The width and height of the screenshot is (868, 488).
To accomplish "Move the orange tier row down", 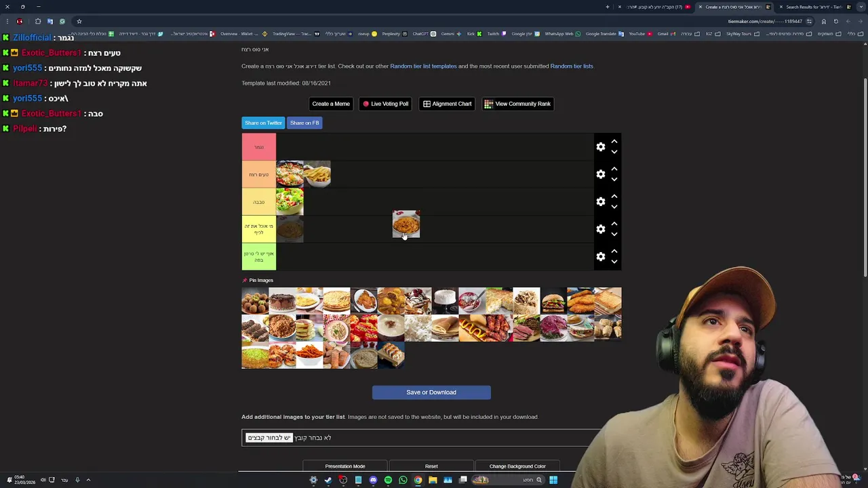I will coord(614,180).
